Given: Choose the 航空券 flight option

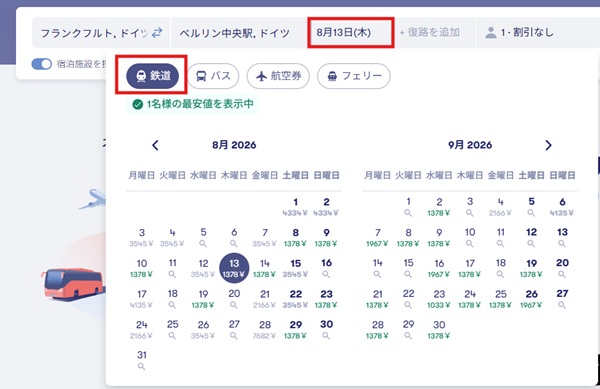Looking at the screenshot, I should [278, 76].
